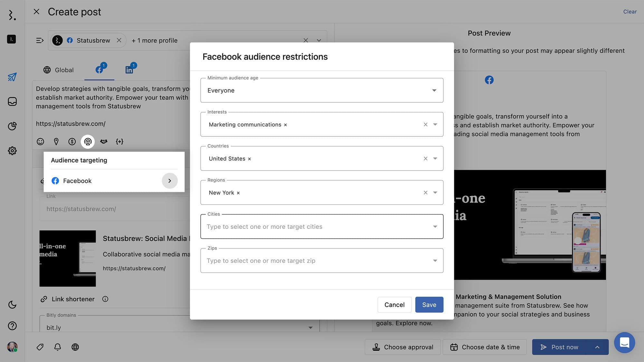Save the audience restrictions

coord(429,305)
